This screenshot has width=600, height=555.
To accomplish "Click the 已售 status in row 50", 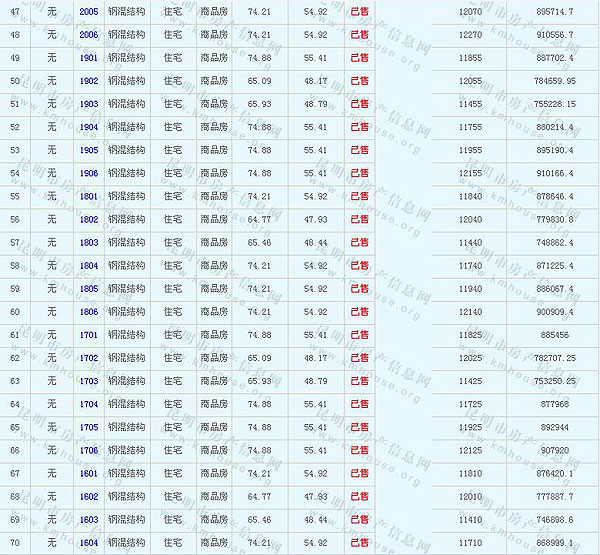I will point(359,81).
